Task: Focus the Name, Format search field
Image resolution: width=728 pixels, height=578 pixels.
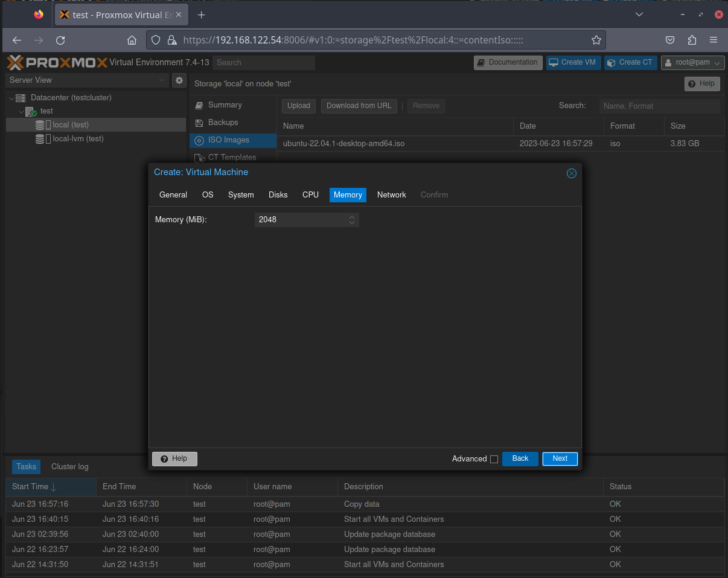Action: [660, 106]
